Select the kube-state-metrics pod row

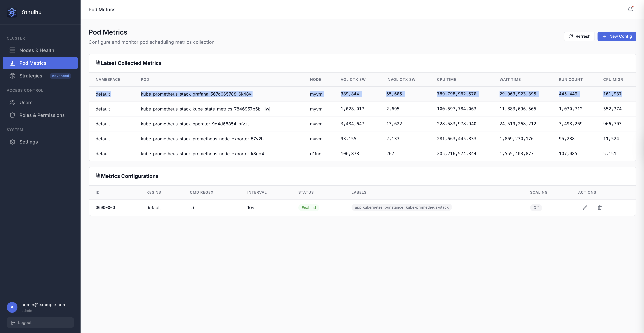[x=205, y=109]
